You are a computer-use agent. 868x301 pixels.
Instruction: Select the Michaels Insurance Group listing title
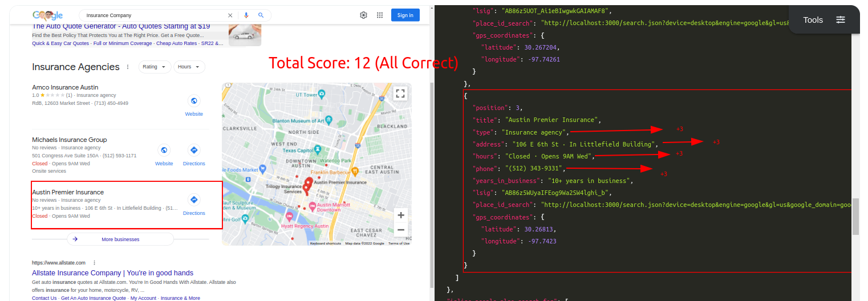point(70,140)
